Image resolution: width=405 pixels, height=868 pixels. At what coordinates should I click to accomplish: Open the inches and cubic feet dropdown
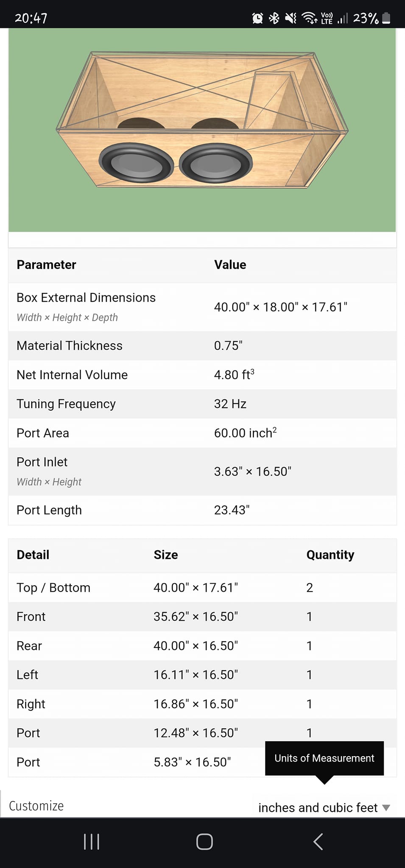click(324, 807)
